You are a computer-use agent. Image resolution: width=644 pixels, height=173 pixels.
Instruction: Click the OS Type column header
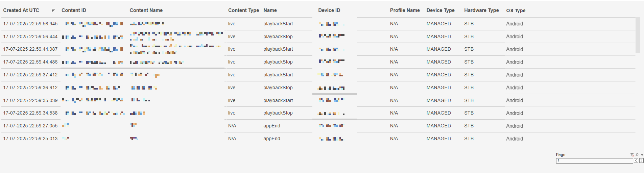516,10
